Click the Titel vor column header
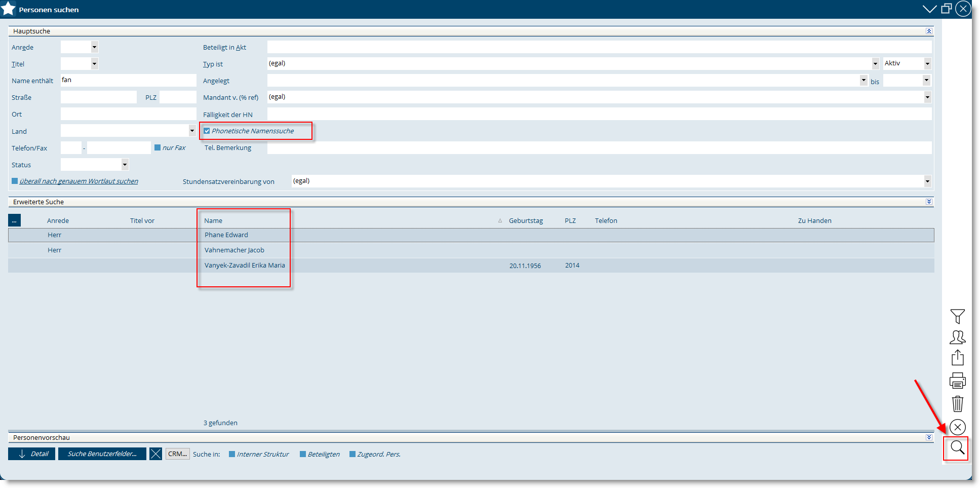The width and height of the screenshot is (980, 488). (142, 220)
